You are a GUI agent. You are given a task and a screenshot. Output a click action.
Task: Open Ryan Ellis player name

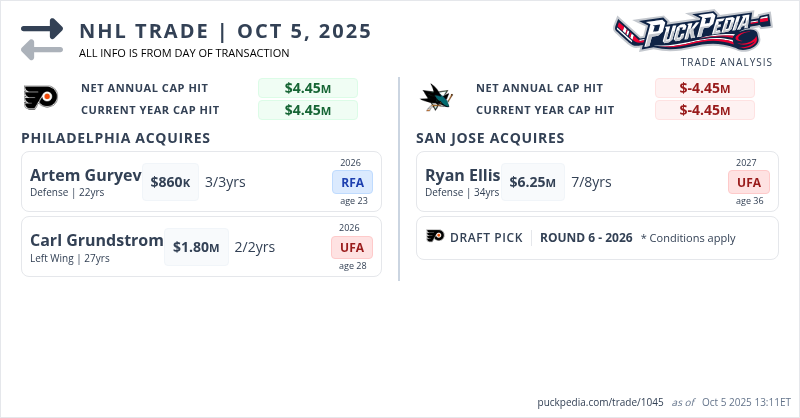point(462,176)
